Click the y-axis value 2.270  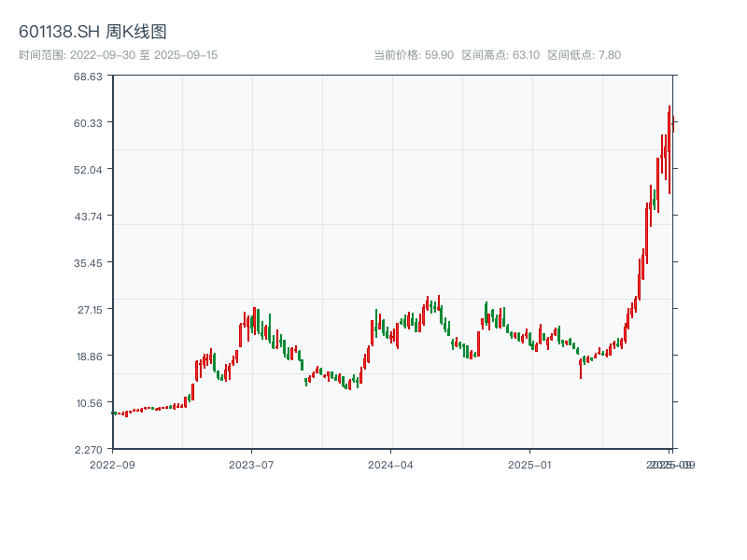[89, 450]
